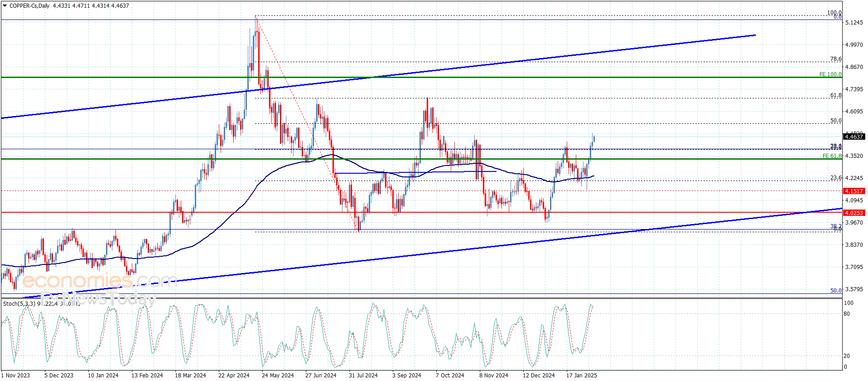Click the OHLC close value 4.4637 in header
The height and width of the screenshot is (381, 868).
(x=120, y=6)
